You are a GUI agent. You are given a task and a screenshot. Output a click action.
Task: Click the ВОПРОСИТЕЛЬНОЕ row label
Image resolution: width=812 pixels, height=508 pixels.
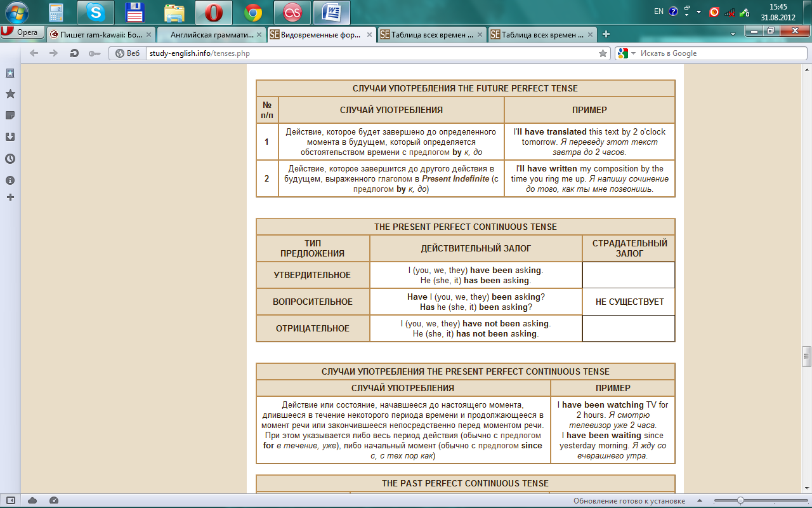[313, 302]
